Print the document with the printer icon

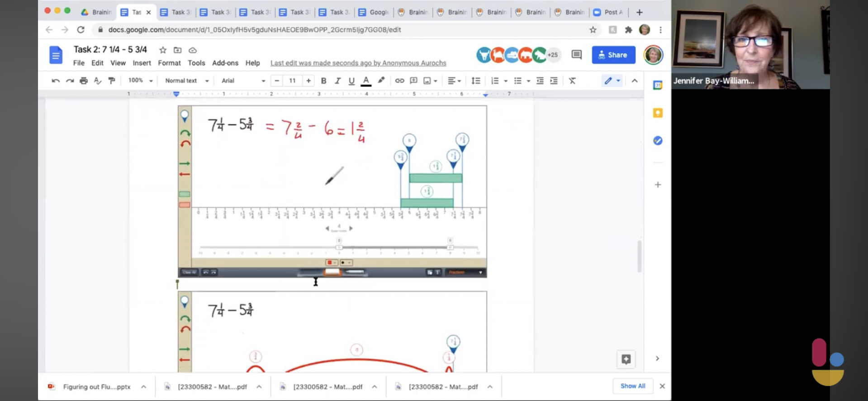point(84,81)
